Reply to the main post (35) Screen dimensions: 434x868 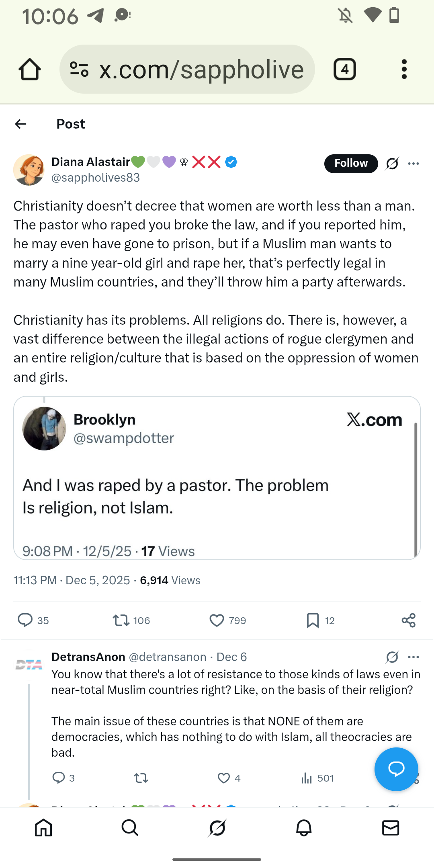pyautogui.click(x=25, y=620)
